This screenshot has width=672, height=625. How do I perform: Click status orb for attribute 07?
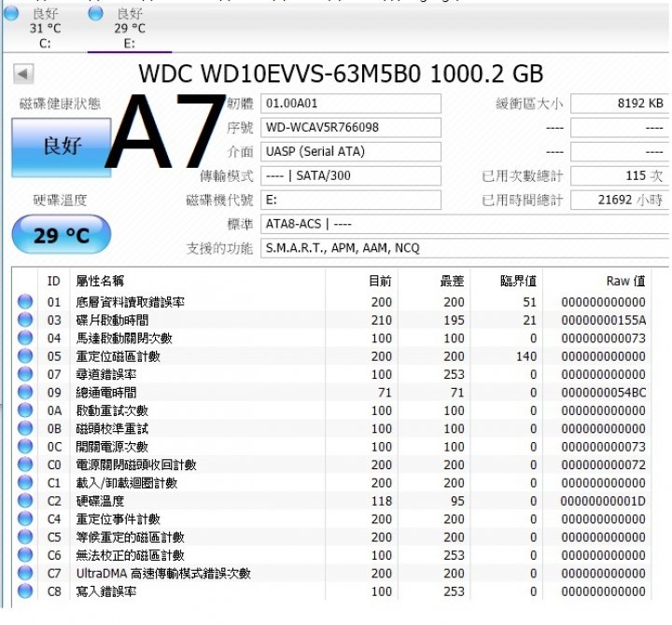click(25, 373)
